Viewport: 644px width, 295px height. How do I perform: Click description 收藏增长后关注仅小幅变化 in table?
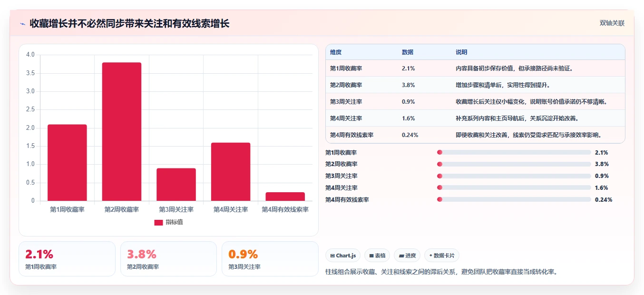(x=531, y=102)
